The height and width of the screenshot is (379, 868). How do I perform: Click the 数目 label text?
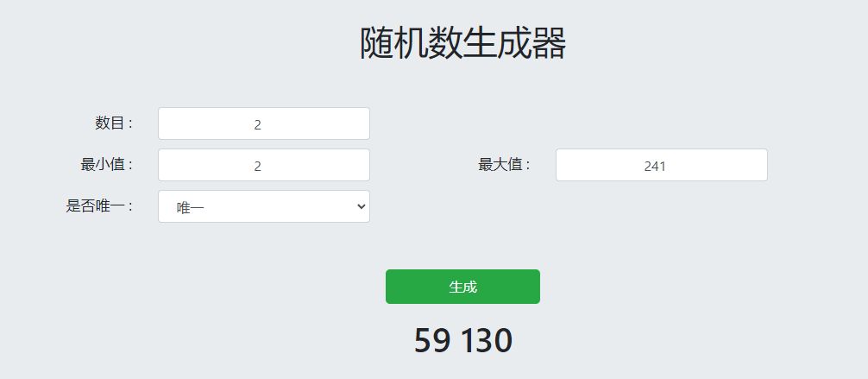tap(114, 123)
